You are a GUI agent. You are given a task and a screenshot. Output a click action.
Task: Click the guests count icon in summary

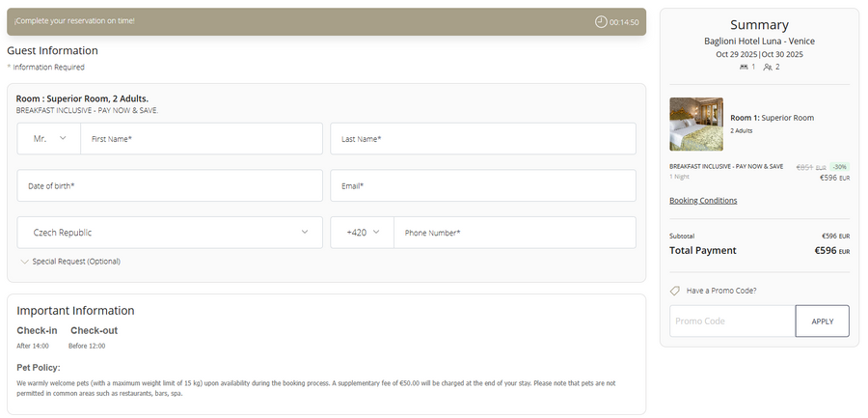768,67
